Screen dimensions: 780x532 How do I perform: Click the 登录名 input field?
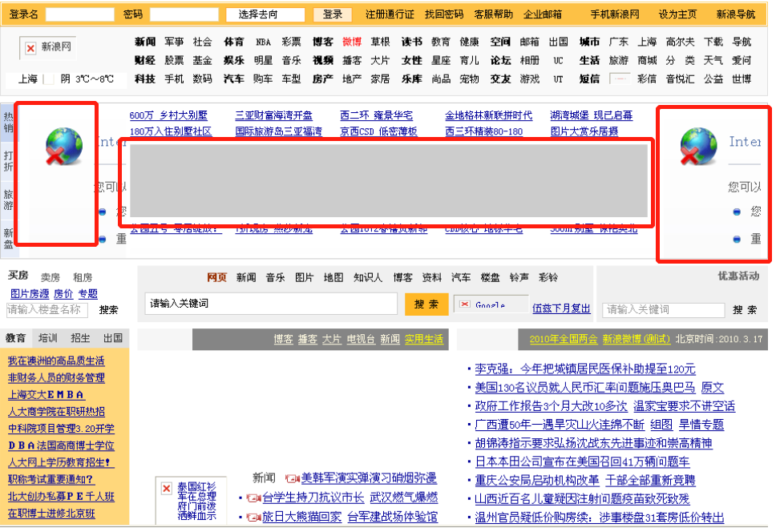coord(79,15)
